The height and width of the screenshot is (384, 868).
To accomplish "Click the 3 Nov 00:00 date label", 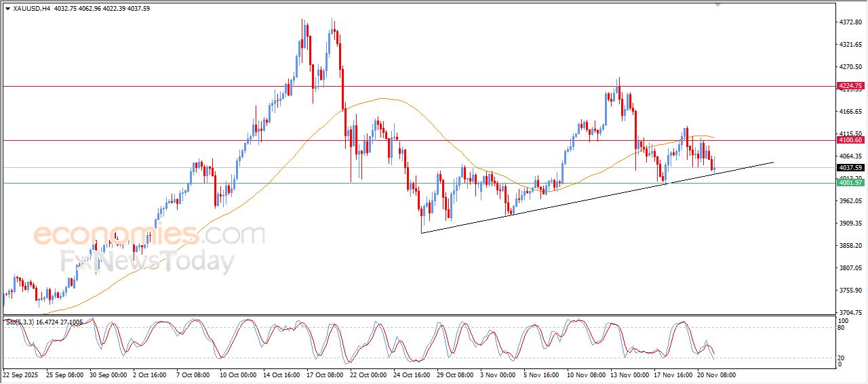I will point(498,375).
